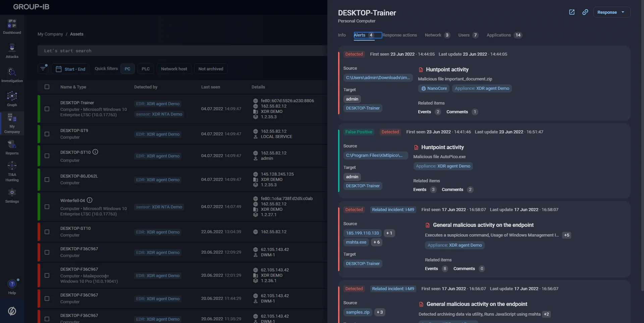Apply the Network host quick filter
The width and height of the screenshot is (644, 323).
pyautogui.click(x=174, y=69)
